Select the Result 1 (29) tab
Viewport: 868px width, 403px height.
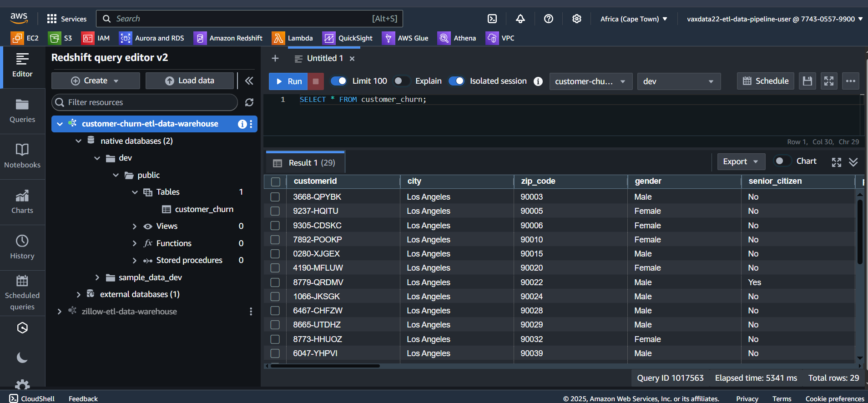(305, 162)
